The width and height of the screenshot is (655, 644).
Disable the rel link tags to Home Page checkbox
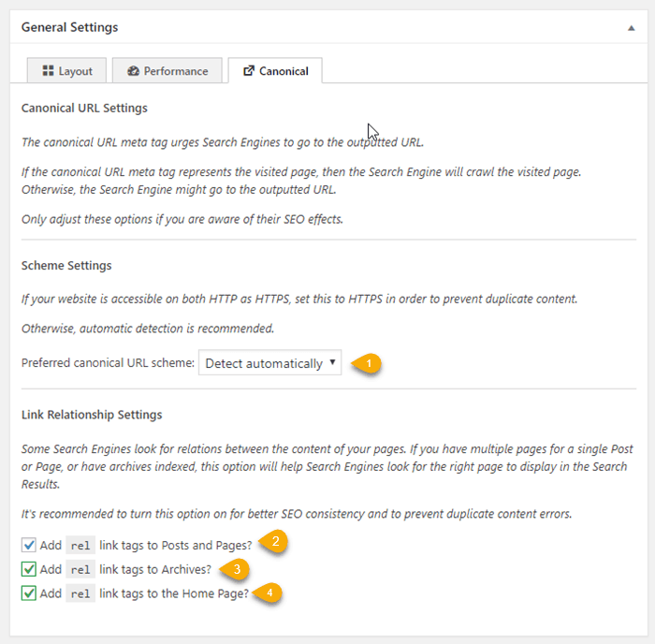(x=29, y=593)
